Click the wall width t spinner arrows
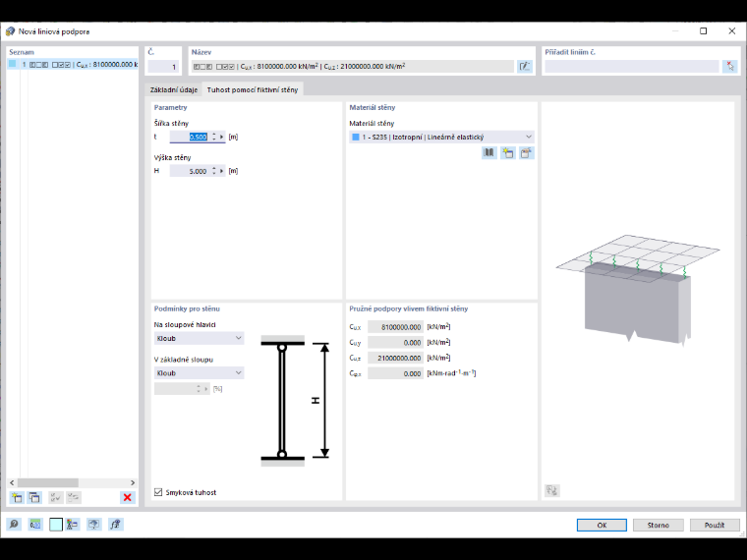This screenshot has width=747, height=560. tap(214, 137)
